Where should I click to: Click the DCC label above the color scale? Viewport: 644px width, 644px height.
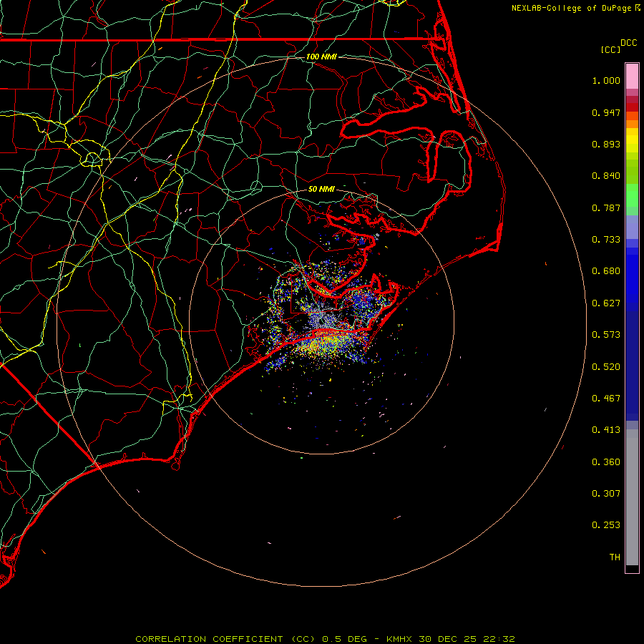[628, 43]
